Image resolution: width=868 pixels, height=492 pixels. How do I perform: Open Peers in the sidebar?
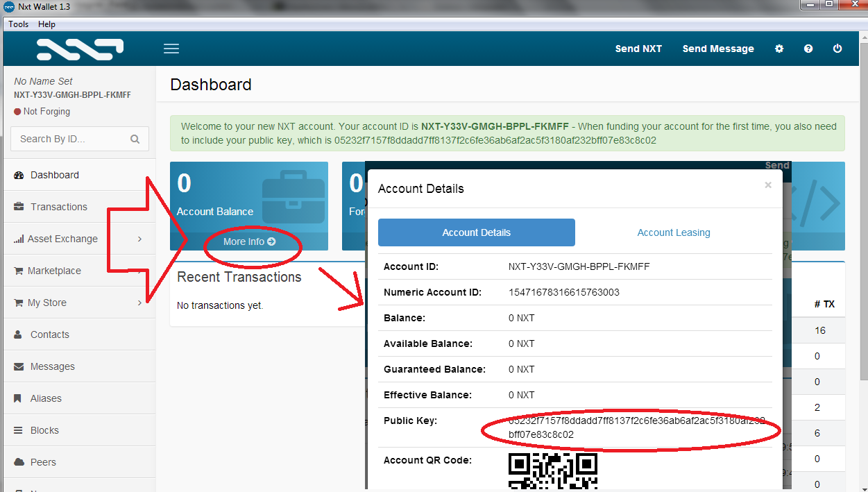[x=79, y=462]
